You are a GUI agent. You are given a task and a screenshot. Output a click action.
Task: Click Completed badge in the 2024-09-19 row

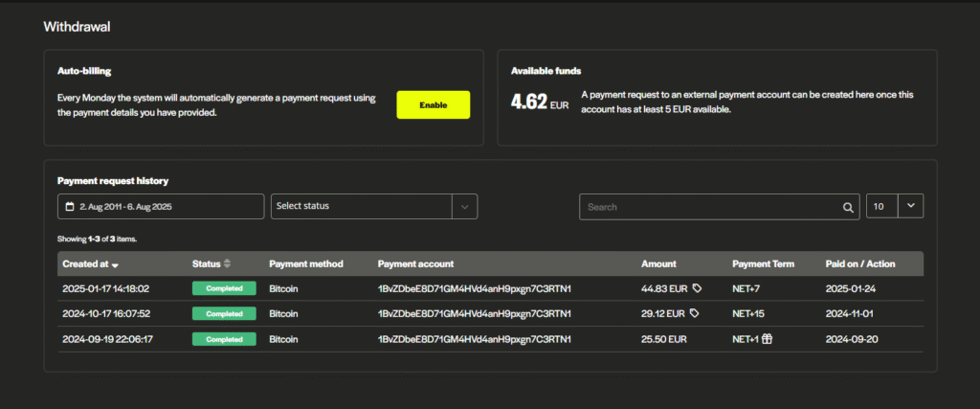coord(224,339)
